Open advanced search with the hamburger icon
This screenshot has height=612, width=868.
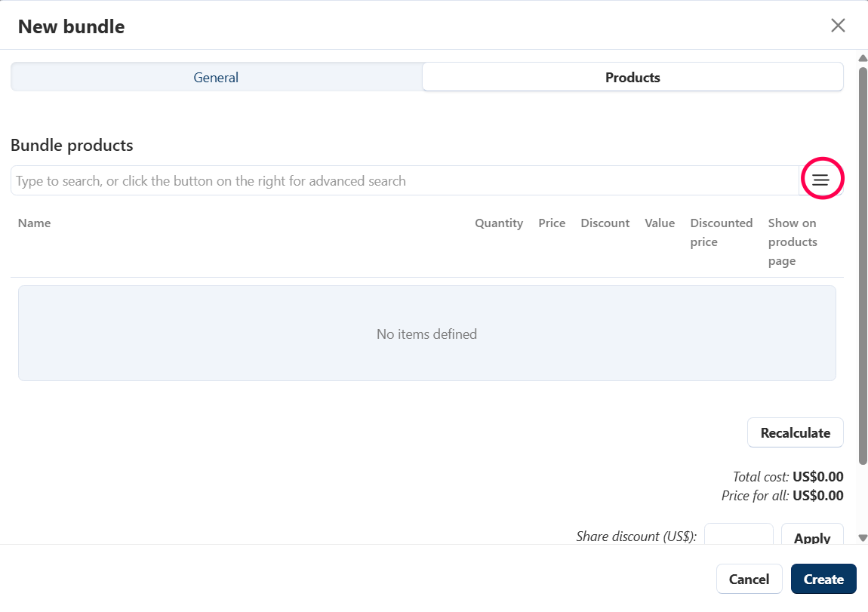click(x=820, y=180)
